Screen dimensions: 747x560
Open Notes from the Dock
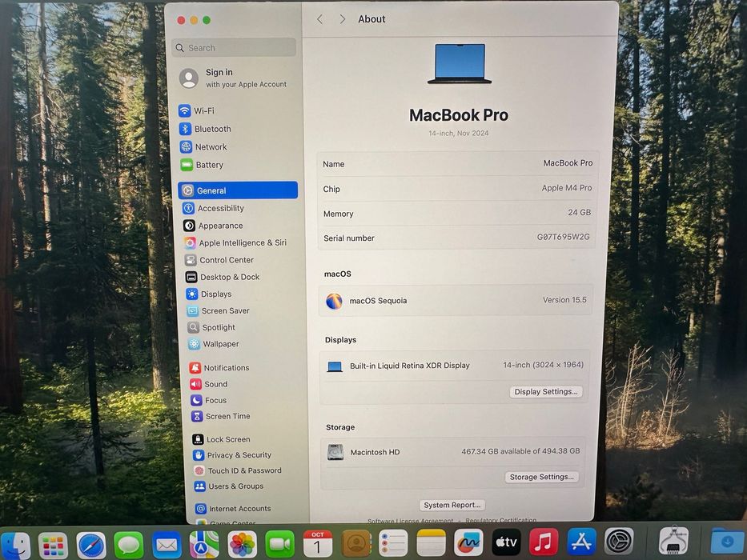pyautogui.click(x=431, y=542)
